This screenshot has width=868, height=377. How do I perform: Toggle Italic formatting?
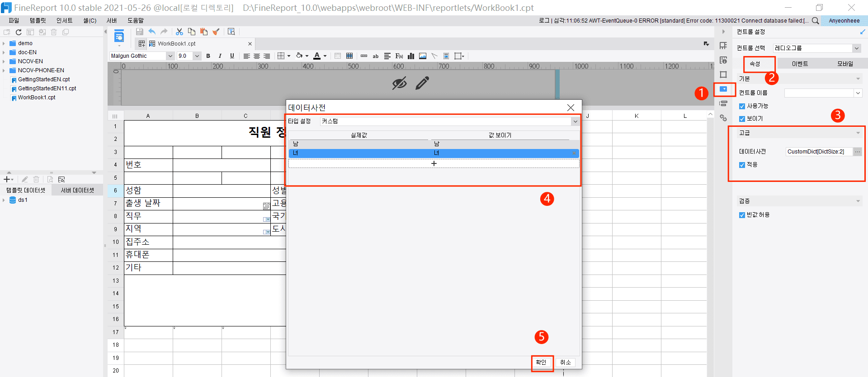[220, 56]
